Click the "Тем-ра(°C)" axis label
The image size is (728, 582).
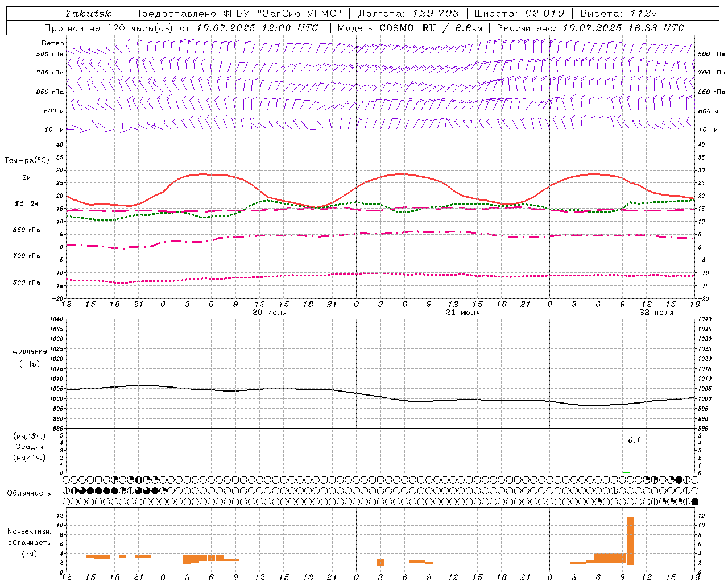pos(27,161)
